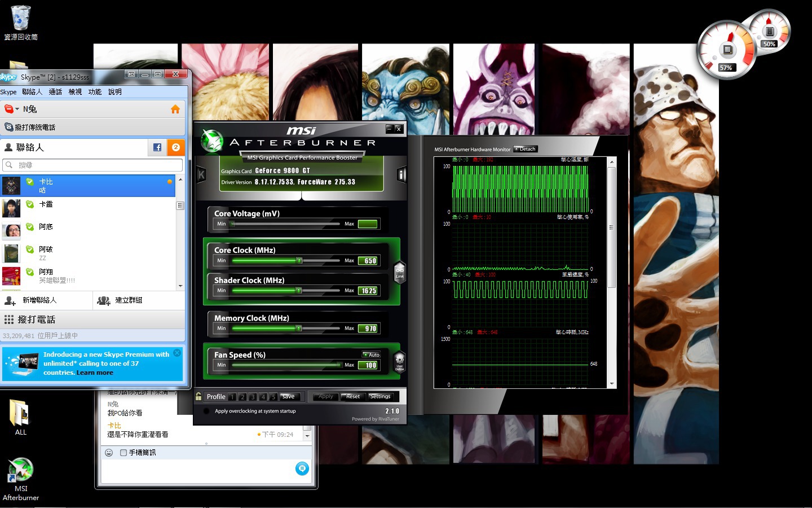Click the User Define fan gear icon

pos(399,360)
